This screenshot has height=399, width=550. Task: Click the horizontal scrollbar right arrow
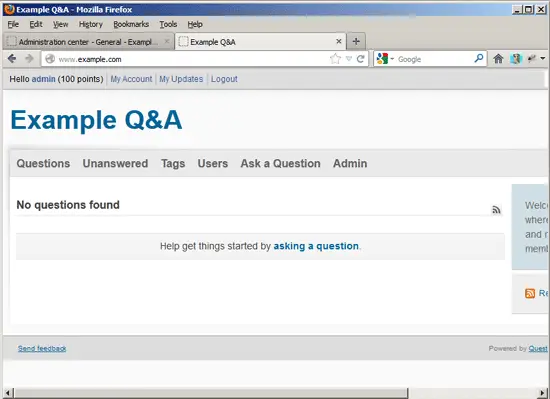[543, 393]
